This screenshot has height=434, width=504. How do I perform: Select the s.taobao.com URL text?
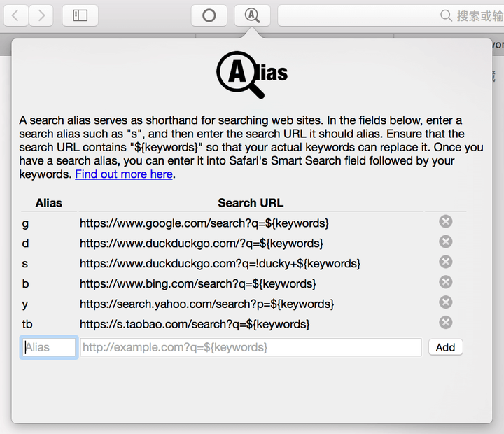click(x=195, y=324)
